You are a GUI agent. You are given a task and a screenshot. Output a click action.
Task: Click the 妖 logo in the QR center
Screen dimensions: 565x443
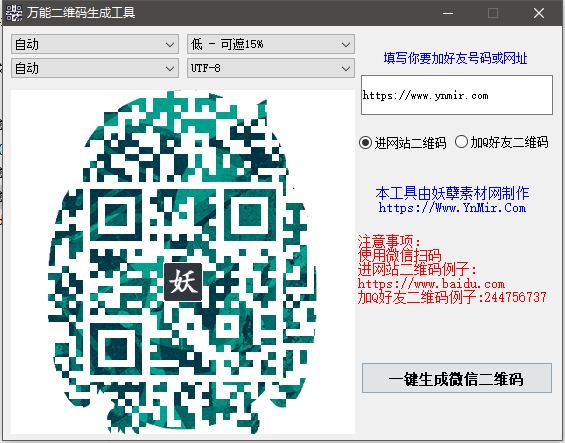click(183, 282)
